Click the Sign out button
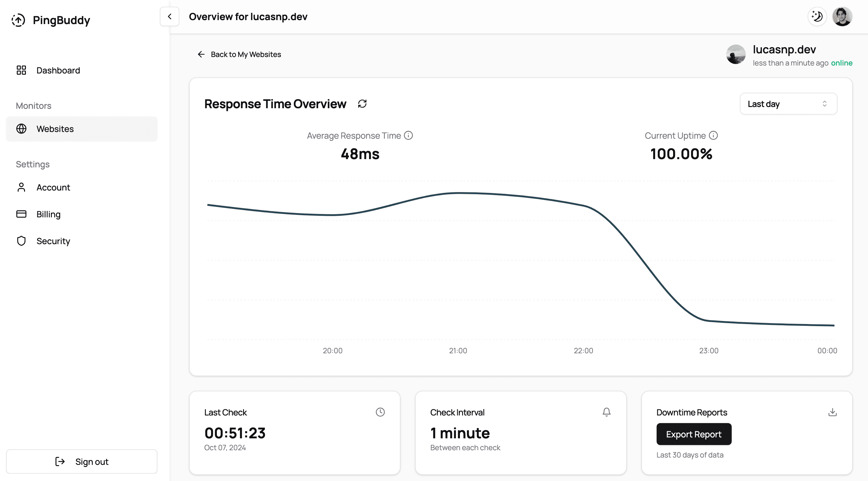This screenshot has height=481, width=868. coord(81,461)
